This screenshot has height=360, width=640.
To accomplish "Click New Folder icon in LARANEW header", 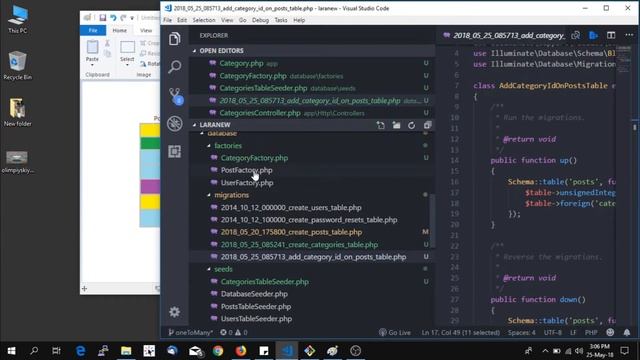I will [396, 125].
